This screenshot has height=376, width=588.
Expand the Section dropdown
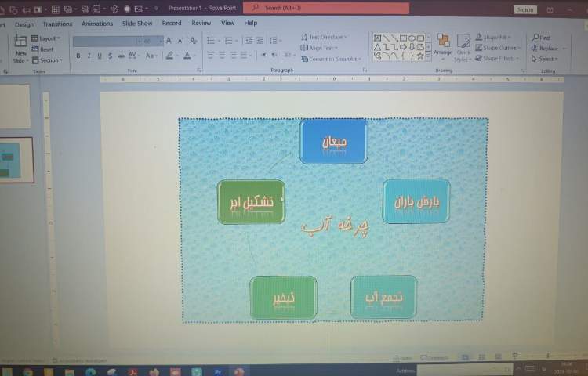pyautogui.click(x=47, y=60)
